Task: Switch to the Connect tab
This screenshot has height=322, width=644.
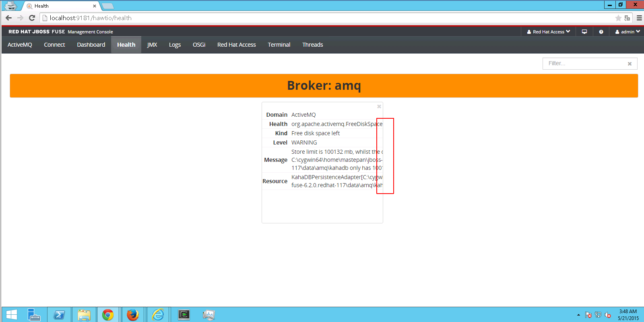Action: (x=54, y=45)
